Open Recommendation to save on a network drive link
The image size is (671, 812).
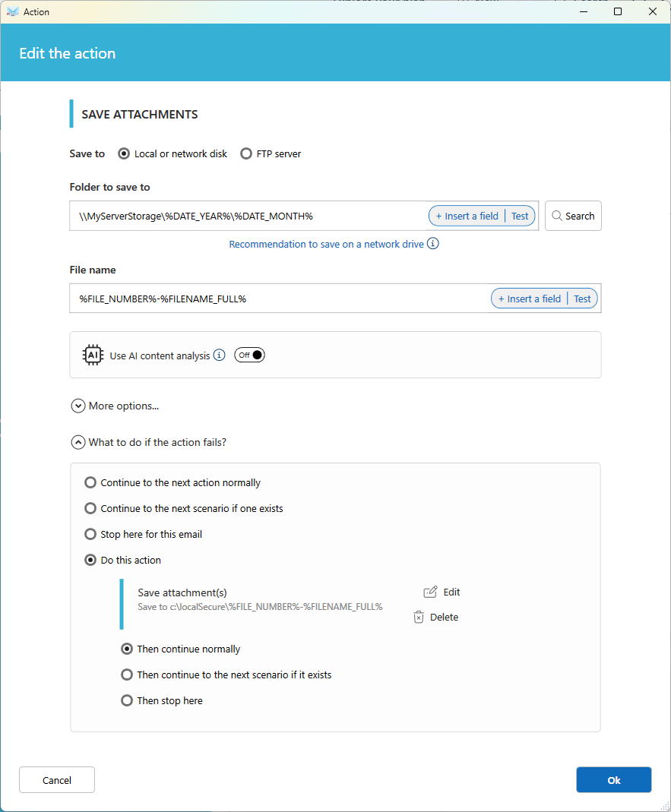click(327, 244)
